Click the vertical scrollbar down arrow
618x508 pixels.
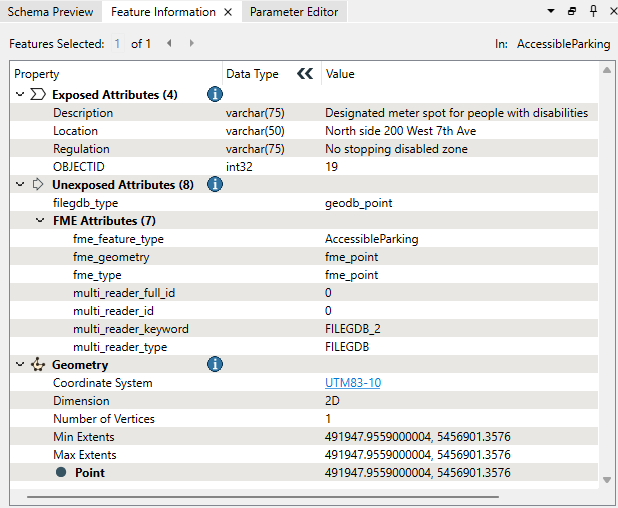(x=607, y=480)
